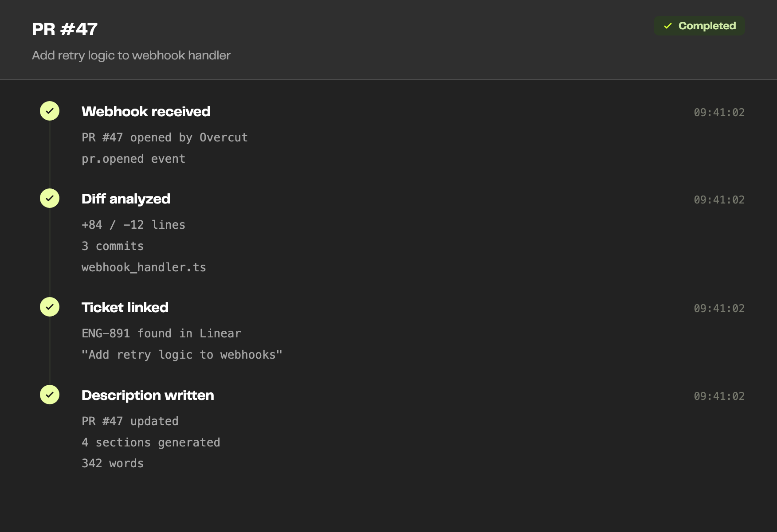Click subtitle Add retry logic to webhook handler
The height and width of the screenshot is (532, 777).
click(x=131, y=55)
